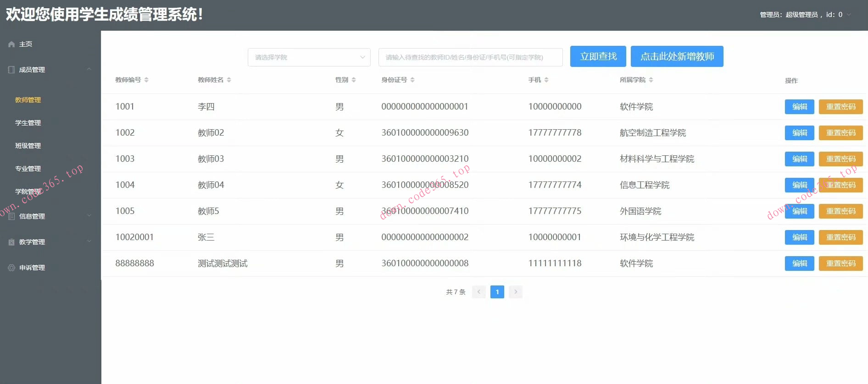Click the 成员管理 sidebar icon
868x384 pixels.
tap(11, 70)
